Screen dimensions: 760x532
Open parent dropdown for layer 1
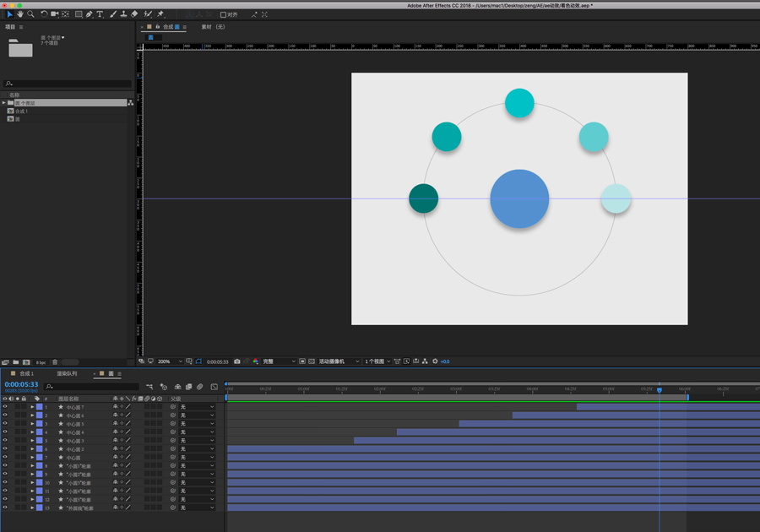(197, 407)
